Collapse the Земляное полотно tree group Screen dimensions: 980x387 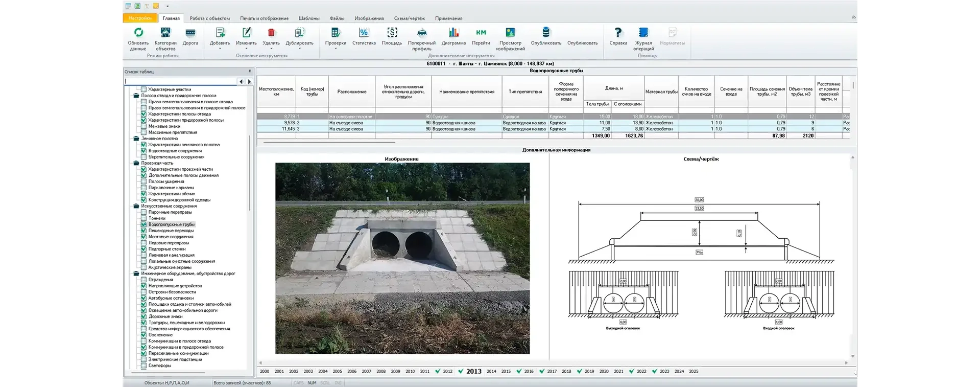[x=136, y=139]
